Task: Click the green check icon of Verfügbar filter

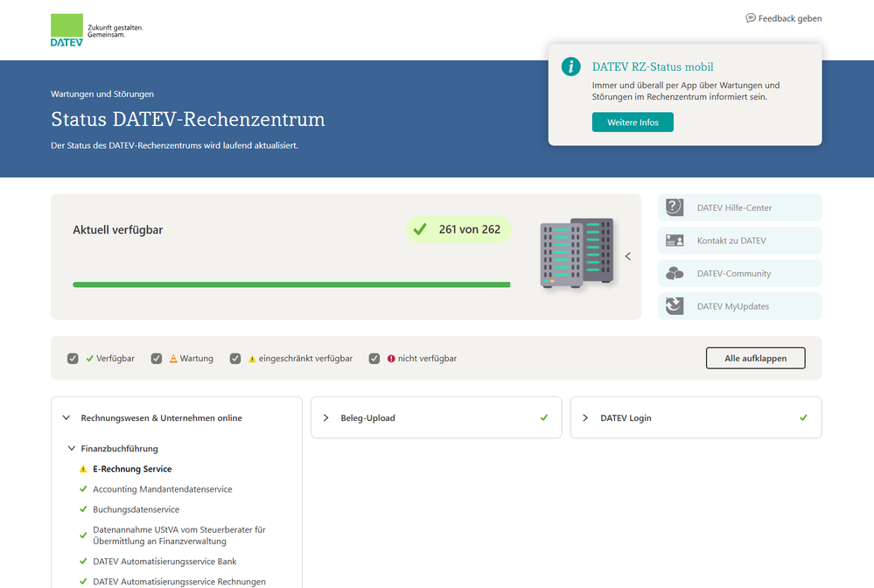Action: [90, 359]
